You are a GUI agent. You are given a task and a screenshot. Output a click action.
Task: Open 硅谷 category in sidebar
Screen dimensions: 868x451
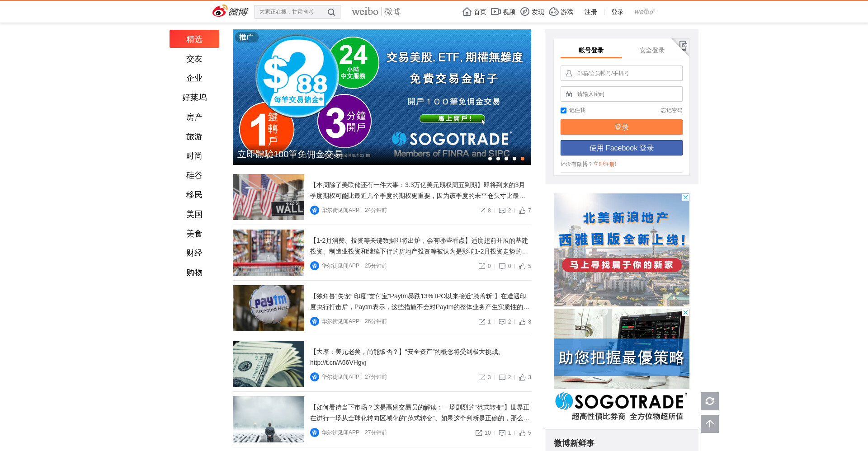click(x=194, y=175)
